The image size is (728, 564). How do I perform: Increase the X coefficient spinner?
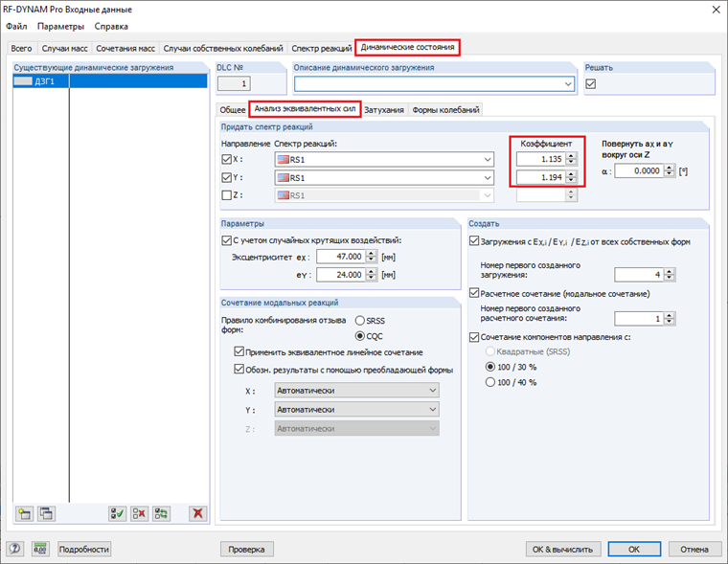click(x=571, y=156)
